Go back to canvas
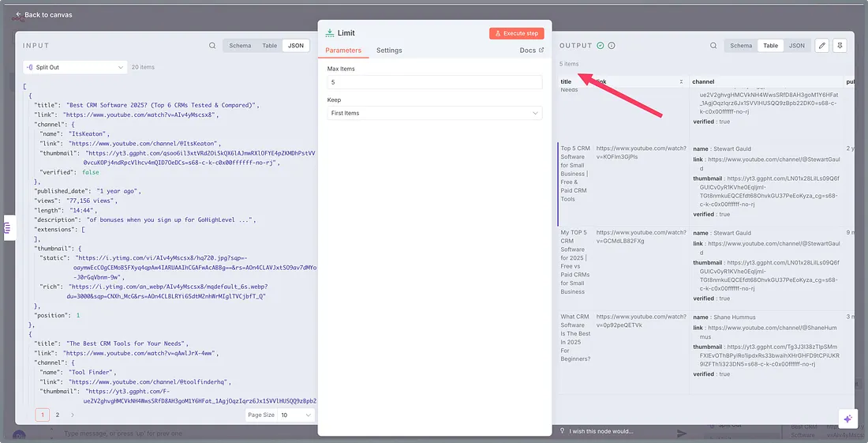 (43, 14)
